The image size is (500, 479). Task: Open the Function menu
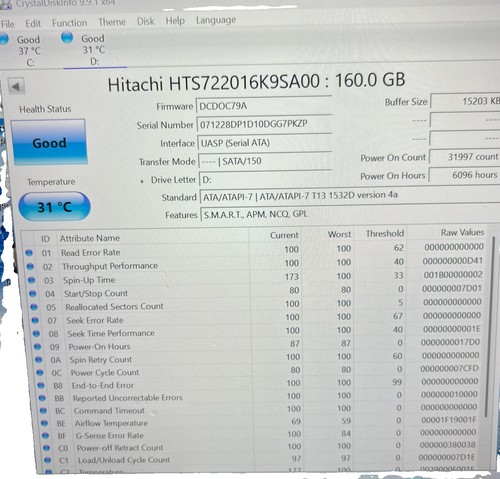pos(69,23)
